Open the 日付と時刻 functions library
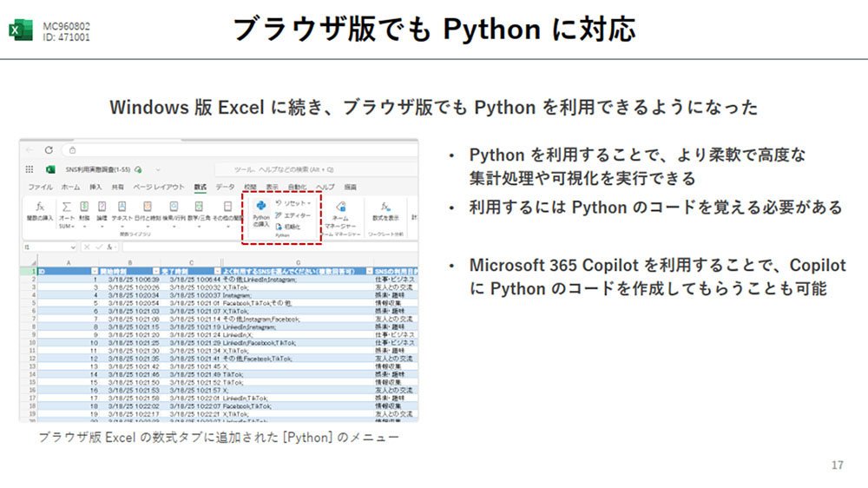The height and width of the screenshot is (488, 868). click(148, 214)
